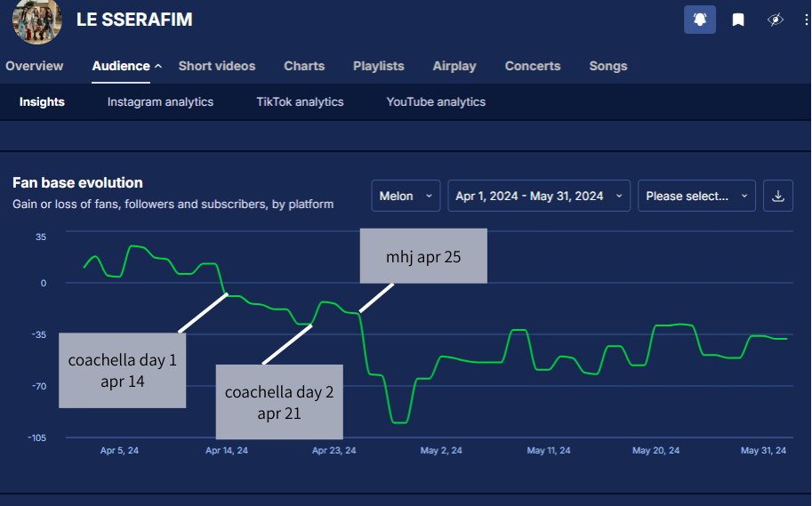Open the Apr 1 – May 31 date range picker
The width and height of the screenshot is (812, 506).
(x=539, y=196)
